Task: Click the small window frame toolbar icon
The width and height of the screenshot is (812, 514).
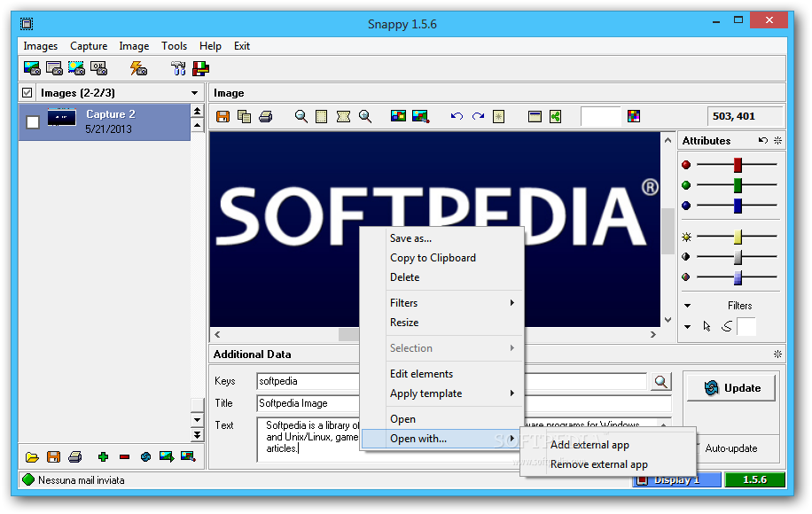Action: (535, 116)
